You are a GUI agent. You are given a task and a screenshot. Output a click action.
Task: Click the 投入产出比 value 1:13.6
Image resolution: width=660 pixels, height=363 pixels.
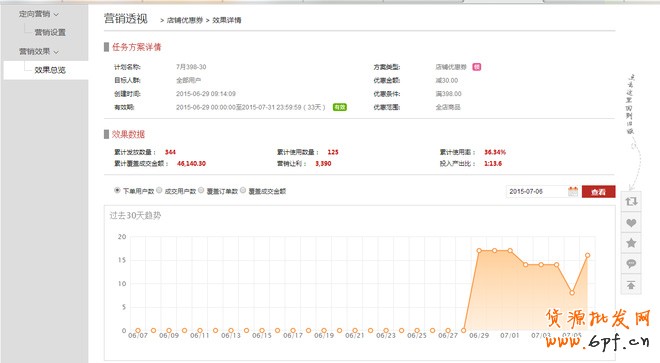pos(493,163)
